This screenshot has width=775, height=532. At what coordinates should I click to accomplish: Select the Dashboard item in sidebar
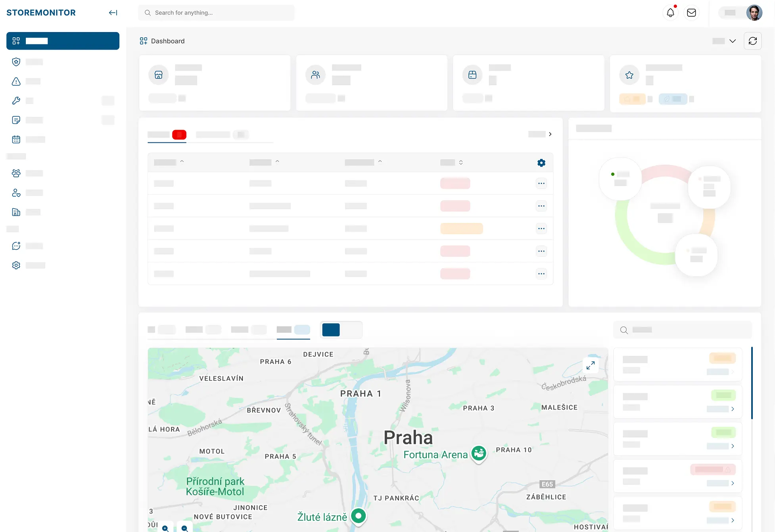coord(63,41)
